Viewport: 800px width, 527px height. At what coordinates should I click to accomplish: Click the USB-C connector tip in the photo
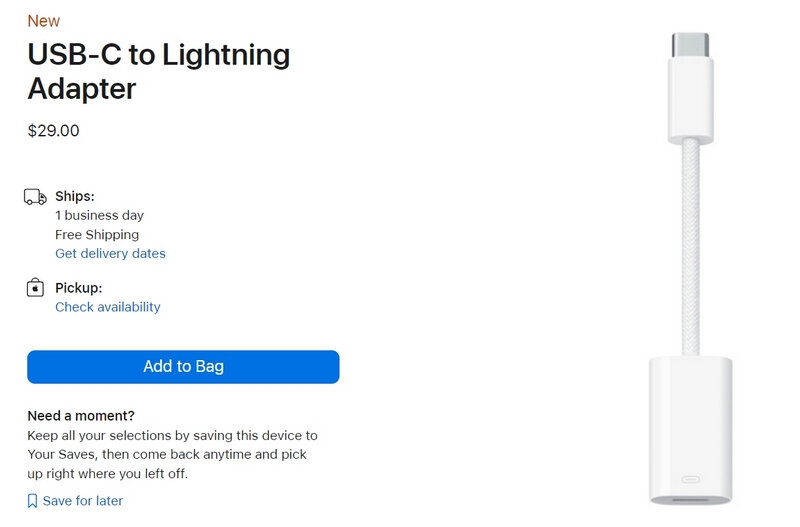(x=690, y=45)
